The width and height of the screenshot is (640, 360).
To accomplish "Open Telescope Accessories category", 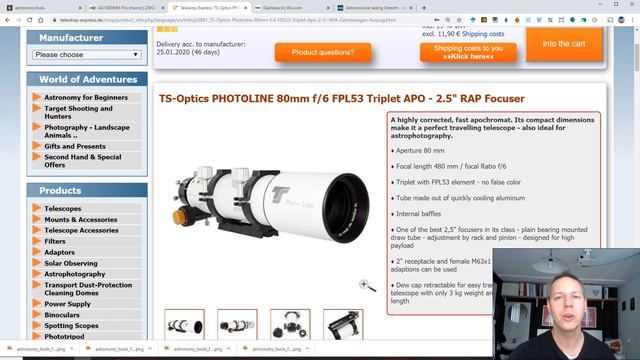I will pos(81,230).
